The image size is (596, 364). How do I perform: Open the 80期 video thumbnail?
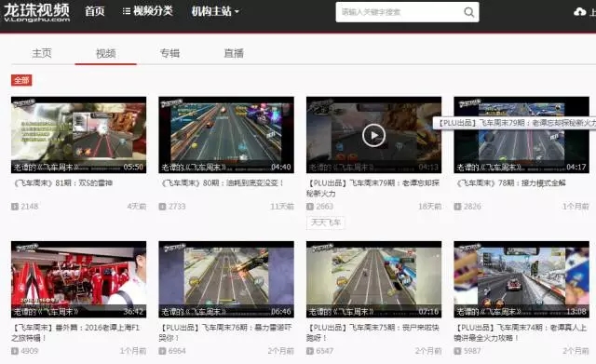(x=226, y=135)
